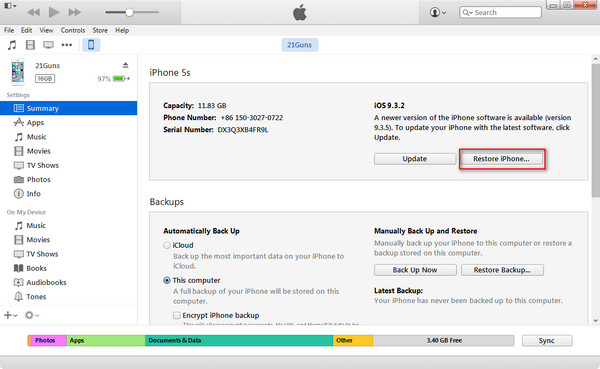
Task: Open the Music library icon in toolbar
Action: pos(12,45)
